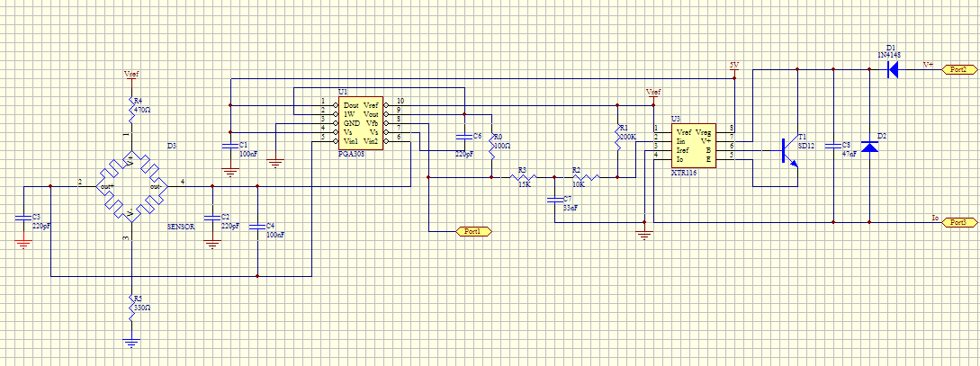Image resolution: width=980 pixels, height=366 pixels.
Task: Select resistor R2 10K symbol
Action: pyautogui.click(x=586, y=177)
